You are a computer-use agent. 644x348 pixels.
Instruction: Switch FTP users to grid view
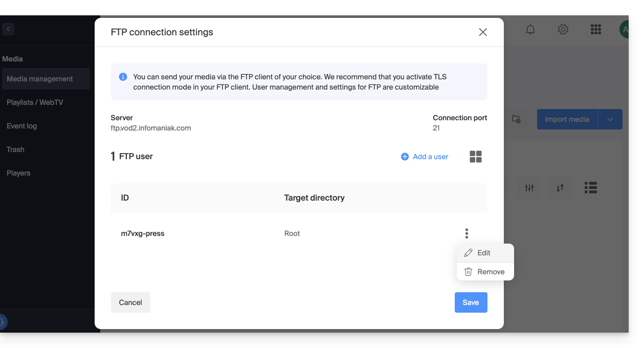point(476,157)
